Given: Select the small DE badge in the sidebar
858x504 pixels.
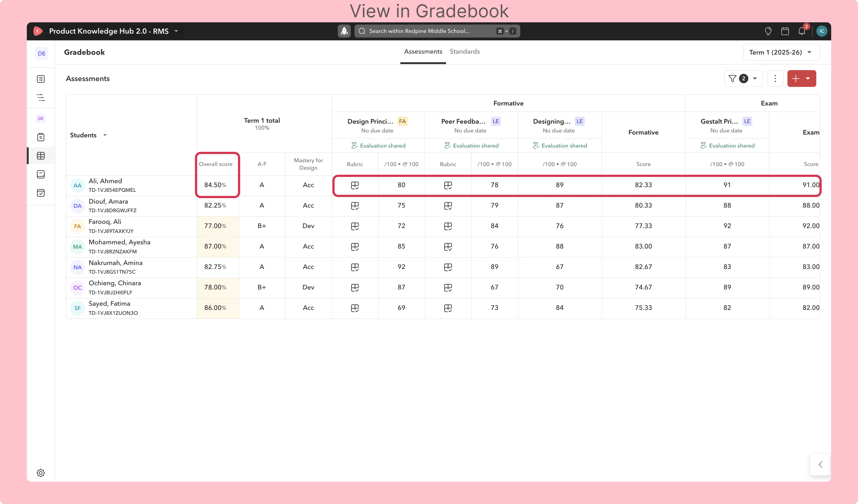Looking at the screenshot, I should [x=41, y=118].
